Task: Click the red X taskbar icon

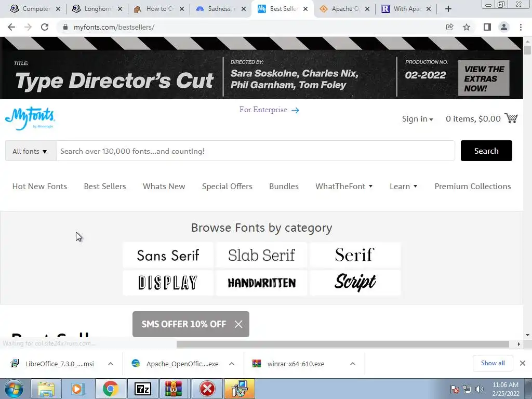Action: [207, 389]
